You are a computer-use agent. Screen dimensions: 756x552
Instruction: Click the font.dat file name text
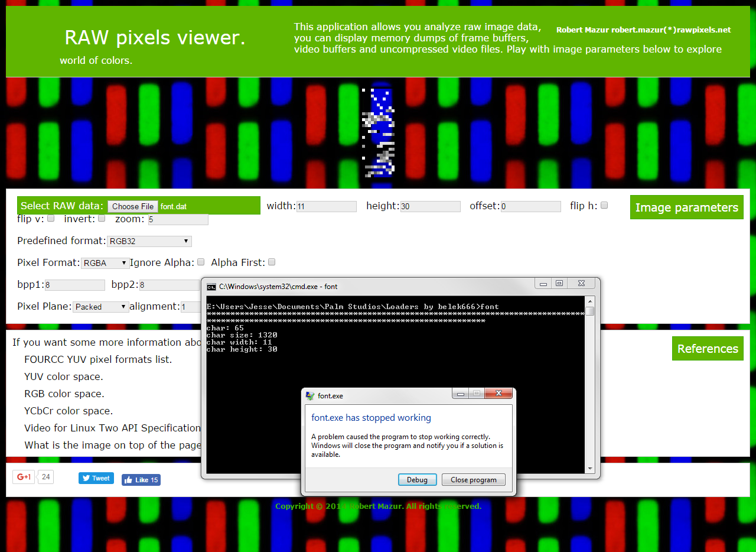(174, 206)
